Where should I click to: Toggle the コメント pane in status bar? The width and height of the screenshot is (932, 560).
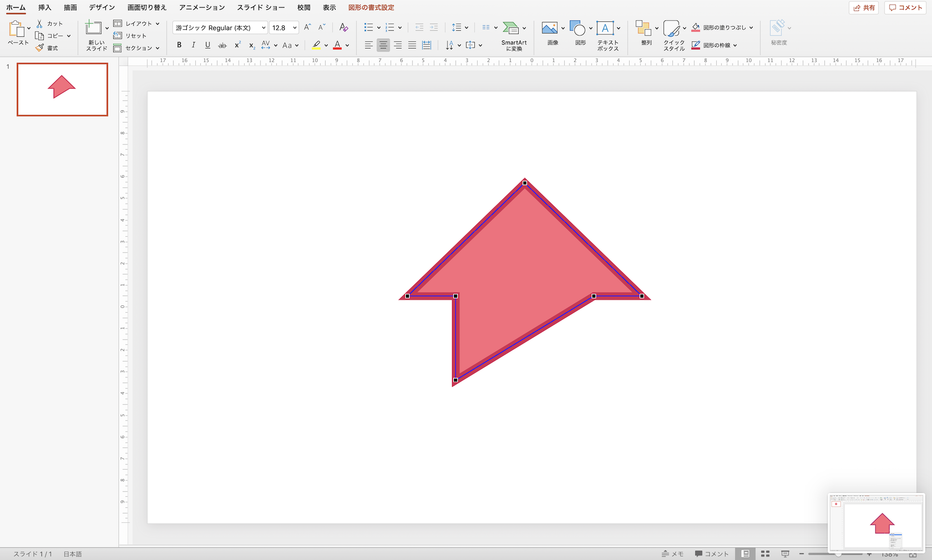pyautogui.click(x=712, y=554)
